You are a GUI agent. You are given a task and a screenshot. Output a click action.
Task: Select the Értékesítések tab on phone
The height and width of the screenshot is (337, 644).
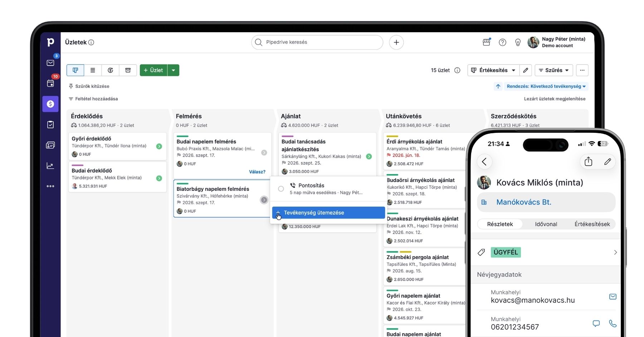point(592,224)
